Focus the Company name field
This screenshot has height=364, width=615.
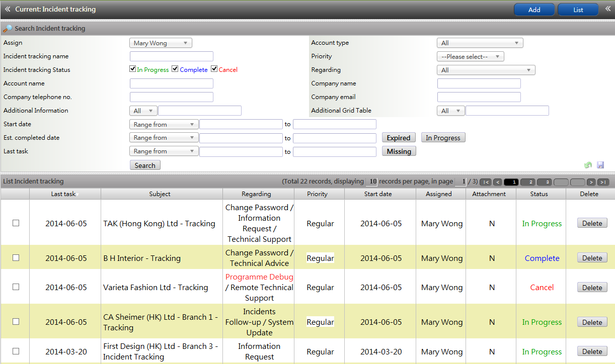(479, 83)
